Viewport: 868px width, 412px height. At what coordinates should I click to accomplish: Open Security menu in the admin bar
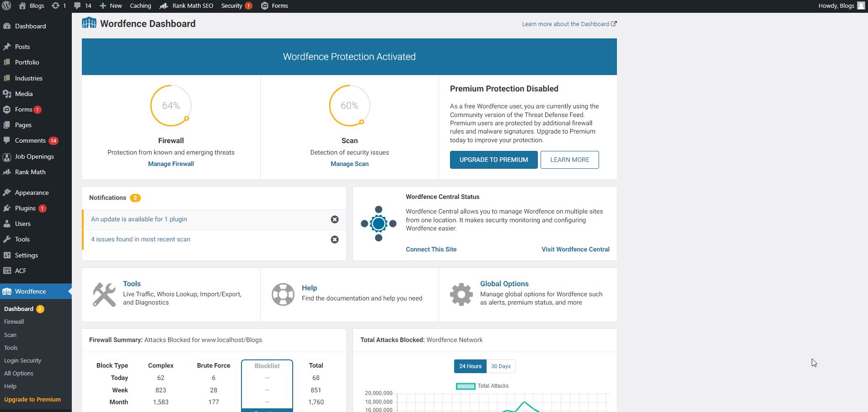236,6
